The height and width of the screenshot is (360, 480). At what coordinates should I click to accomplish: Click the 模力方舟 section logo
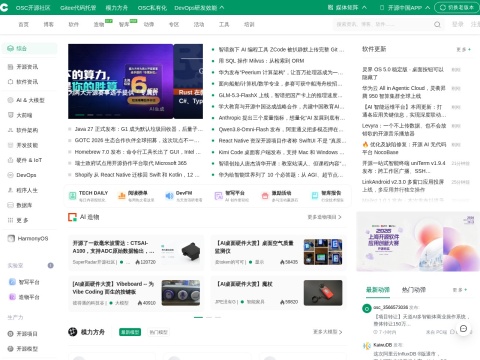pyautogui.click(x=72, y=332)
